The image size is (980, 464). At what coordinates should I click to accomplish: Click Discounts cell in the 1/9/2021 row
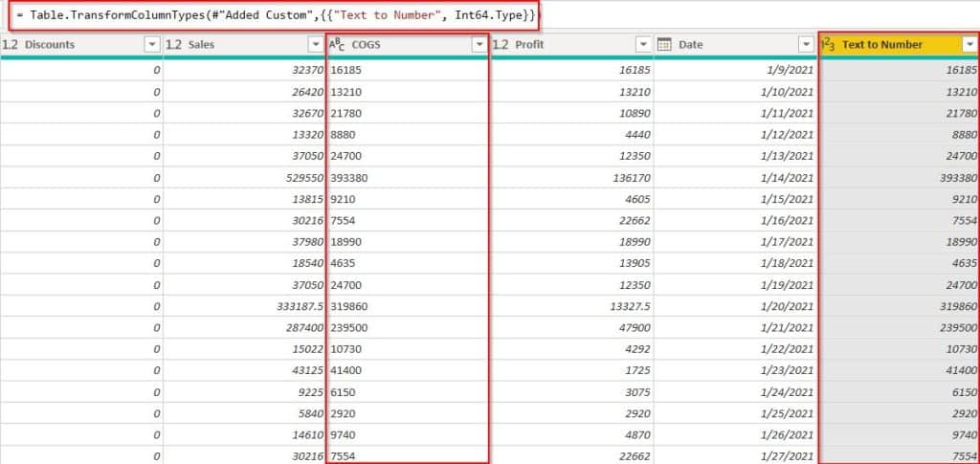click(81, 71)
